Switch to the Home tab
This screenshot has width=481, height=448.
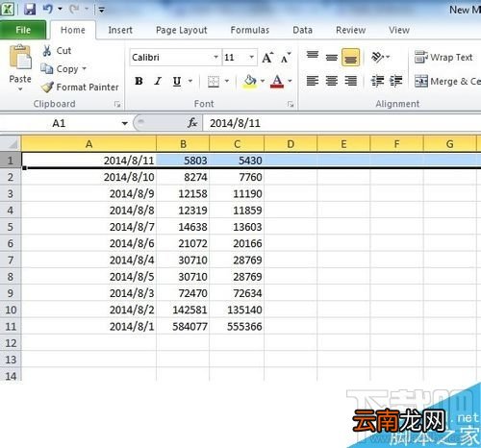click(73, 30)
